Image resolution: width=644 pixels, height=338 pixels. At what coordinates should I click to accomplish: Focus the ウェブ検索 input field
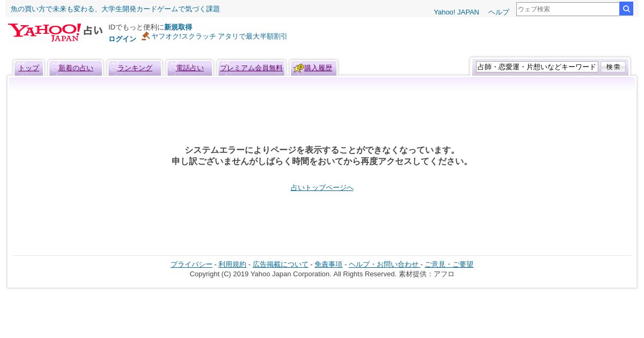pyautogui.click(x=568, y=9)
